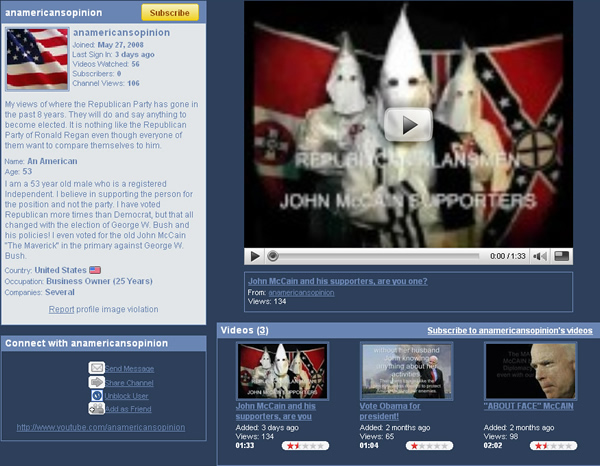Click the 'Connect with anamericansopinion' header
The image size is (600, 466).
coord(86,343)
